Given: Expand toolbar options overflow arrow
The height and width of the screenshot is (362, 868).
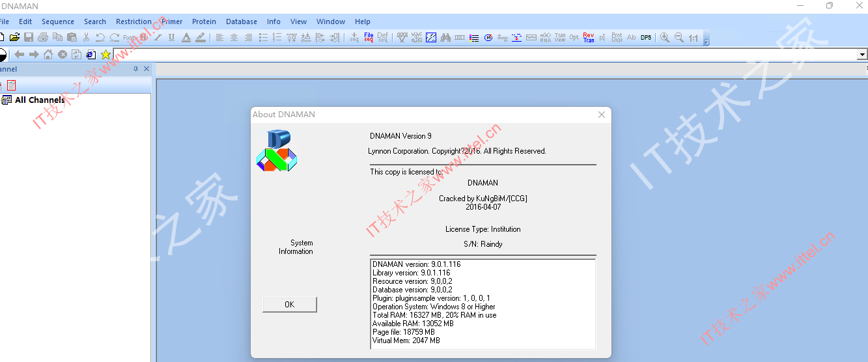Looking at the screenshot, I should pos(707,42).
